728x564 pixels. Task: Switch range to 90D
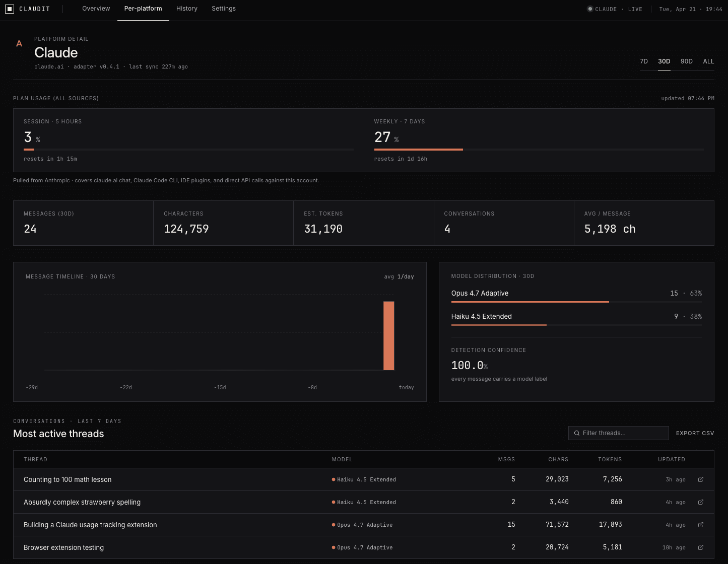[687, 61]
